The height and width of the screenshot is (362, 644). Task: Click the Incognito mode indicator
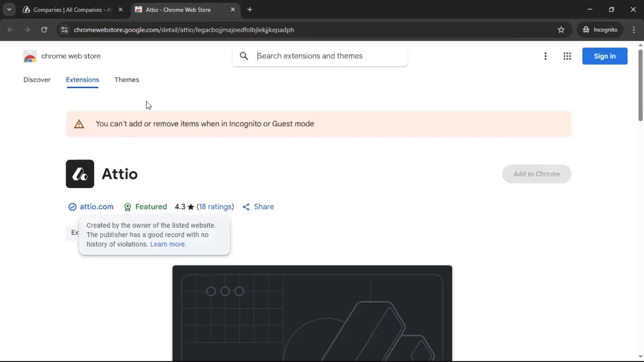pos(600,29)
